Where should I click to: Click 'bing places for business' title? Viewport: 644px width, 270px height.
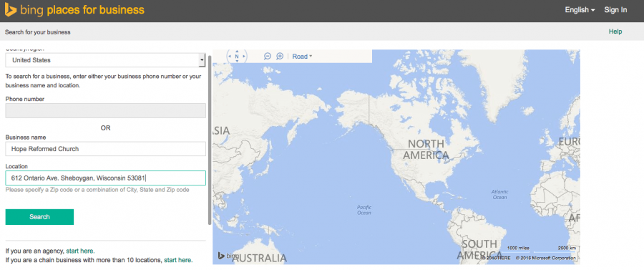coord(82,10)
